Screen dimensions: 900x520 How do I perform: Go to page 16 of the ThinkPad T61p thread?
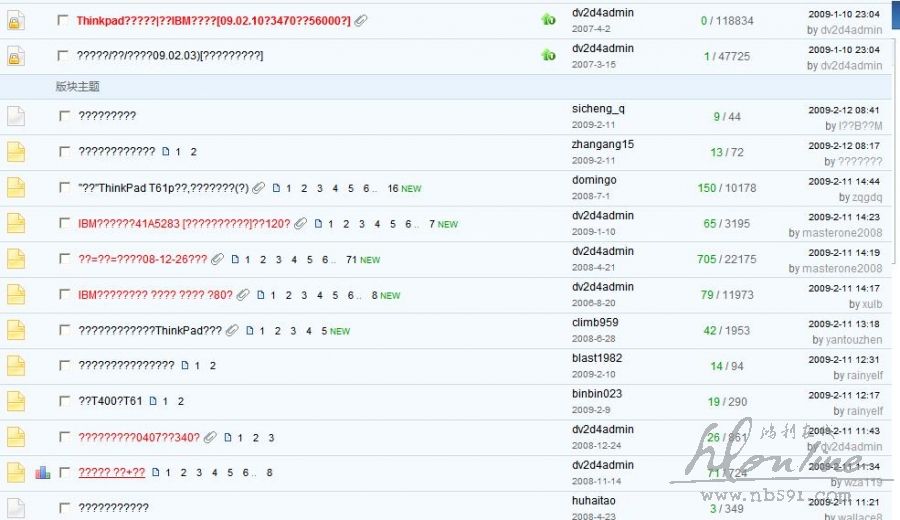click(x=393, y=188)
